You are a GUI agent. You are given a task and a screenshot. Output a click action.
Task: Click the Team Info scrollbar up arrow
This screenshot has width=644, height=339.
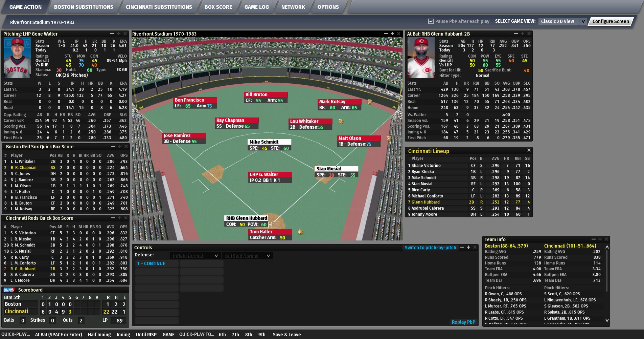click(x=607, y=247)
